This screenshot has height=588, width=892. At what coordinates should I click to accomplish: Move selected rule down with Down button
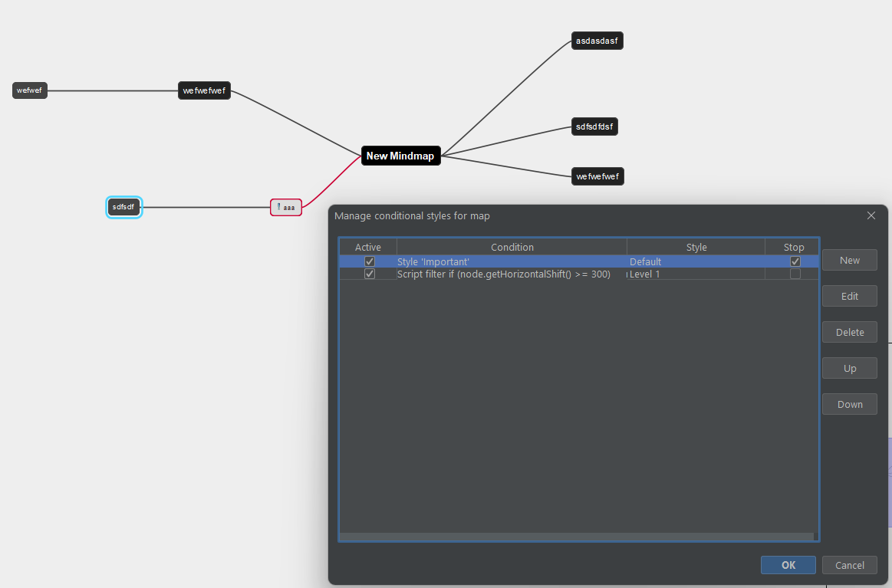tap(849, 404)
